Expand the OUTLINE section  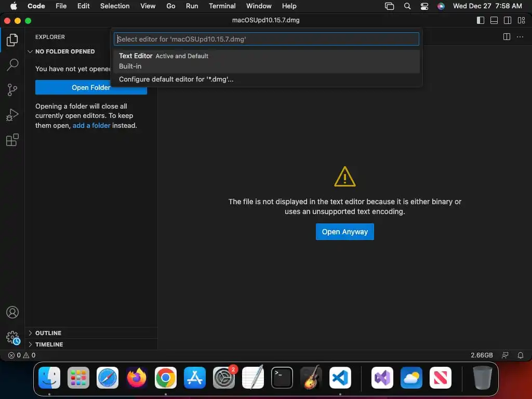91,333
